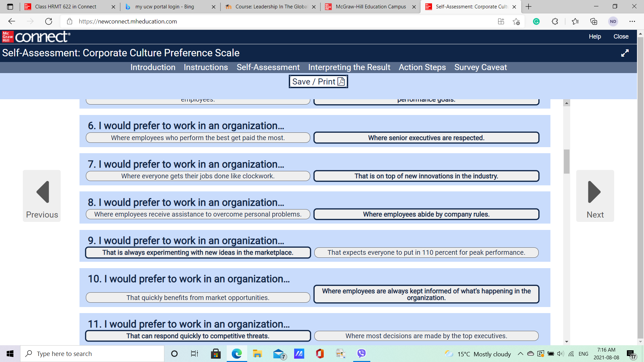This screenshot has height=362, width=644.
Task: Switch to McGraw-Hill Education Campus tab
Action: coord(370,7)
